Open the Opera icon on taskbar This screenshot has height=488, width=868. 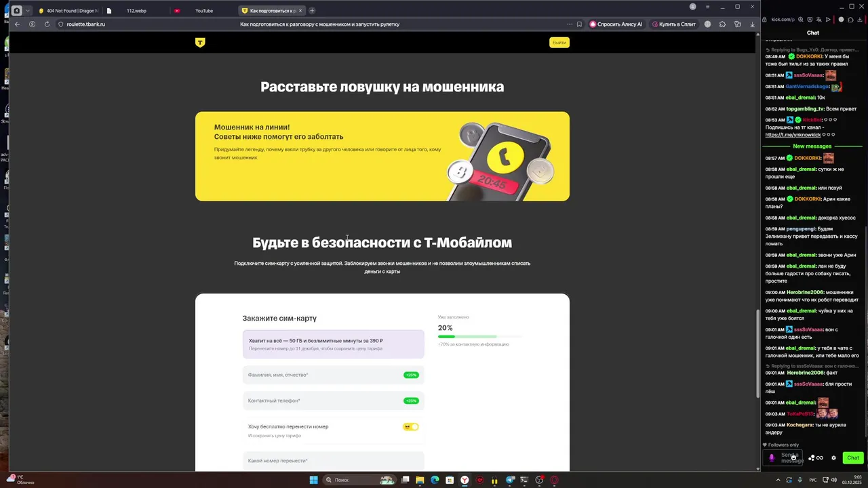[x=554, y=480]
